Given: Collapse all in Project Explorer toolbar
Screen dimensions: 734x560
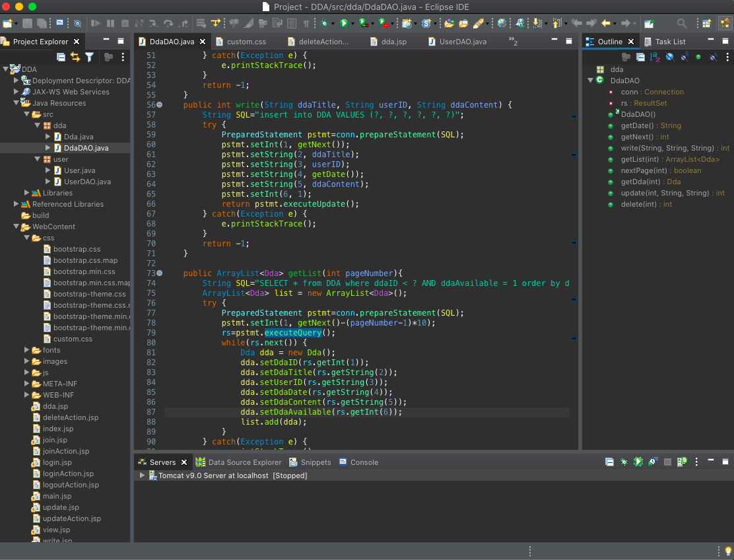Looking at the screenshot, I should pos(61,57).
